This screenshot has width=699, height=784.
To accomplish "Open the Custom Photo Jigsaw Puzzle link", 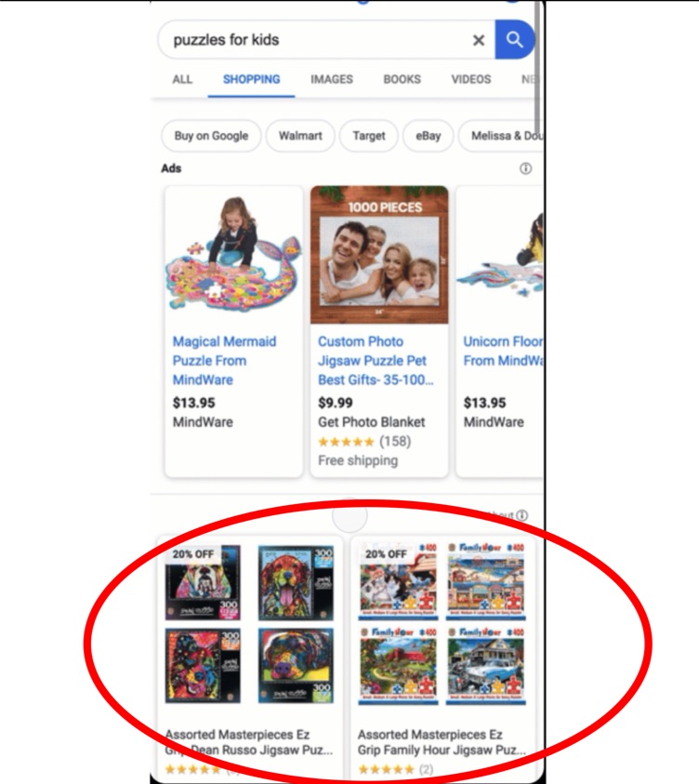I will (x=376, y=361).
